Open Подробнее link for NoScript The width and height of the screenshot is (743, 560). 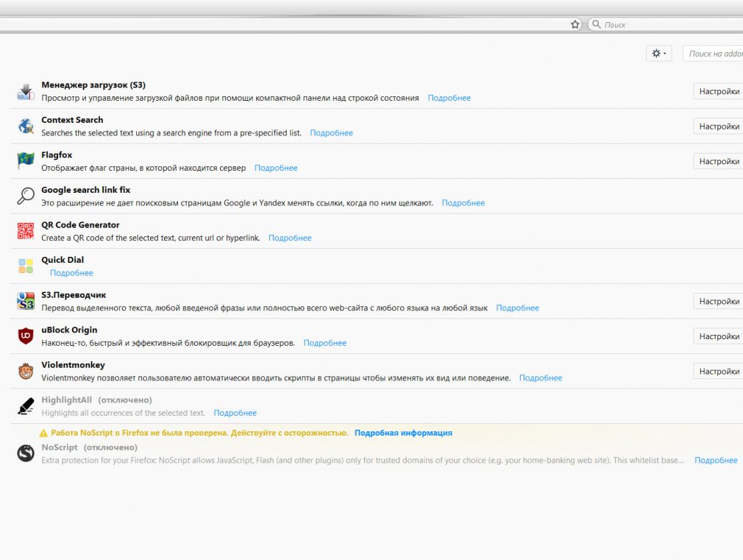click(x=716, y=461)
